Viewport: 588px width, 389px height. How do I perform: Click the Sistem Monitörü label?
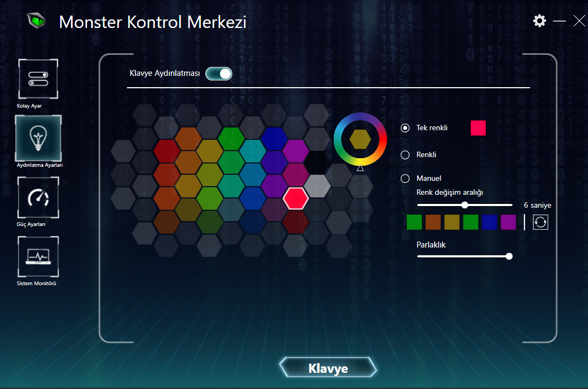pyautogui.click(x=37, y=284)
